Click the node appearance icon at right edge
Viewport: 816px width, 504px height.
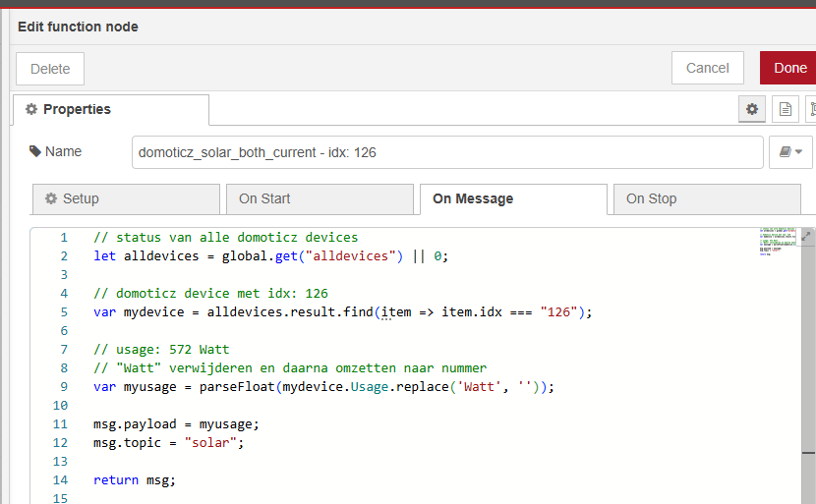click(x=811, y=109)
